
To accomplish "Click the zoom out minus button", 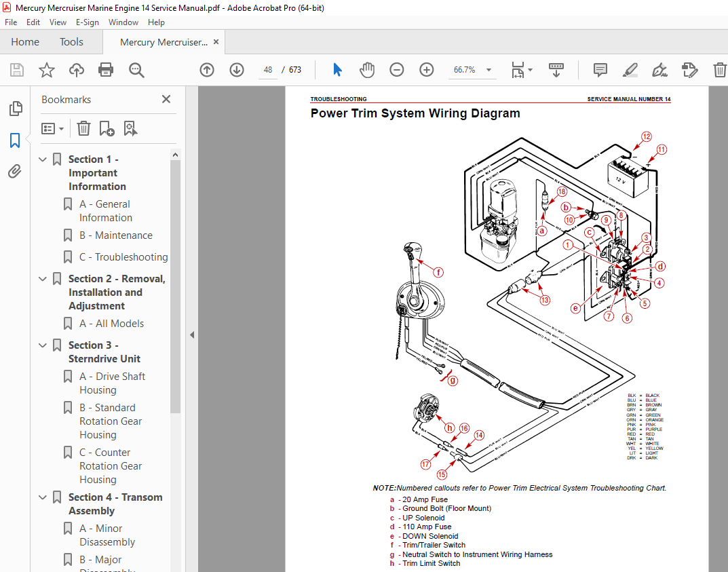I will 396,70.
